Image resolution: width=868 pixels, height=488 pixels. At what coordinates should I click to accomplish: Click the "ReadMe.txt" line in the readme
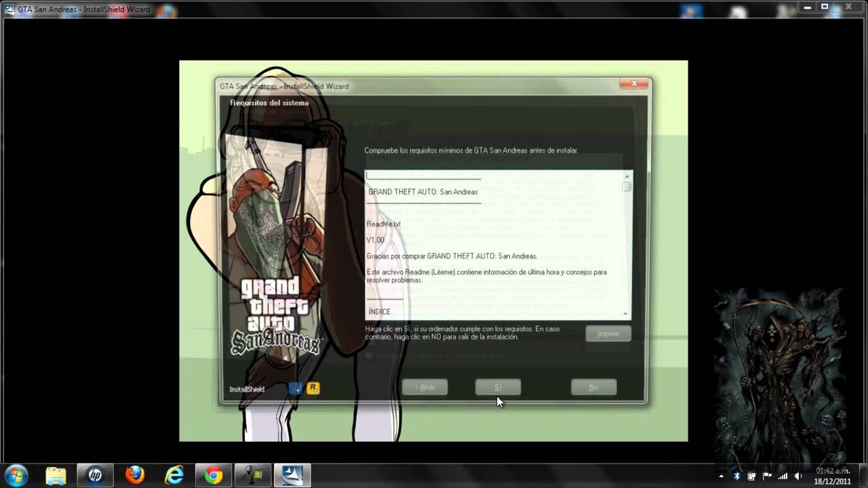[x=384, y=224]
